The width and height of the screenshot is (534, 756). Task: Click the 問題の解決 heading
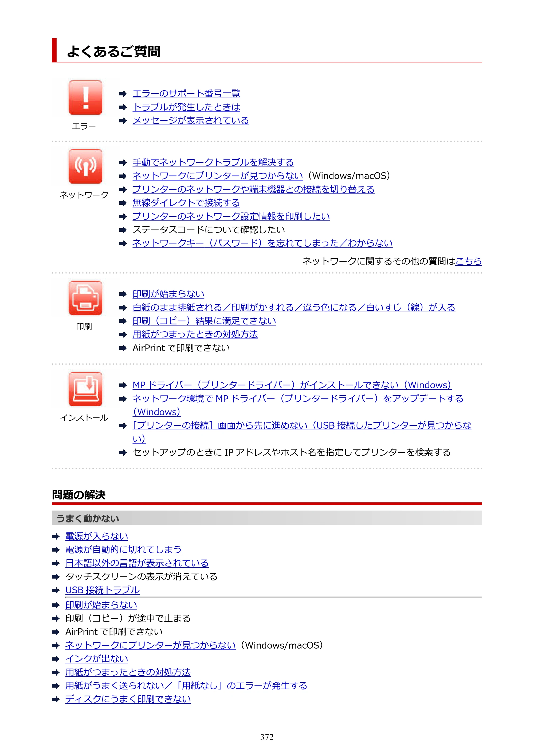pyautogui.click(x=79, y=495)
